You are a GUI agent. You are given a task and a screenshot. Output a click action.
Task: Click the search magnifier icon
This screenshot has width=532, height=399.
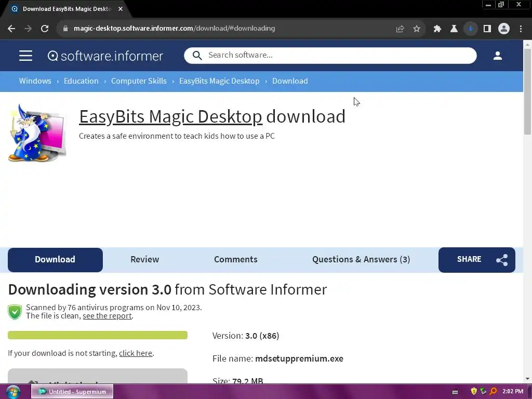coord(197,55)
